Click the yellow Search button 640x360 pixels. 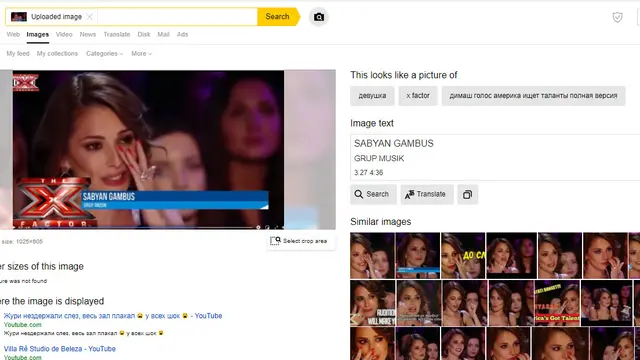click(x=278, y=17)
